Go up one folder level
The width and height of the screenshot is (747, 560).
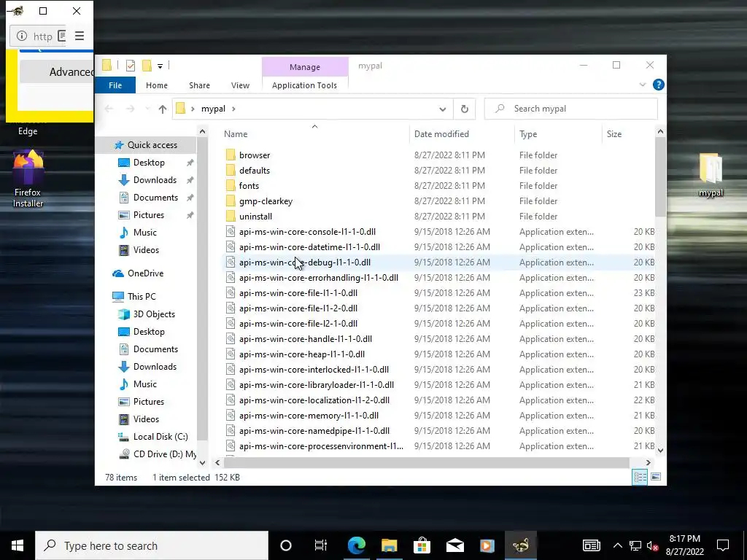click(x=163, y=109)
